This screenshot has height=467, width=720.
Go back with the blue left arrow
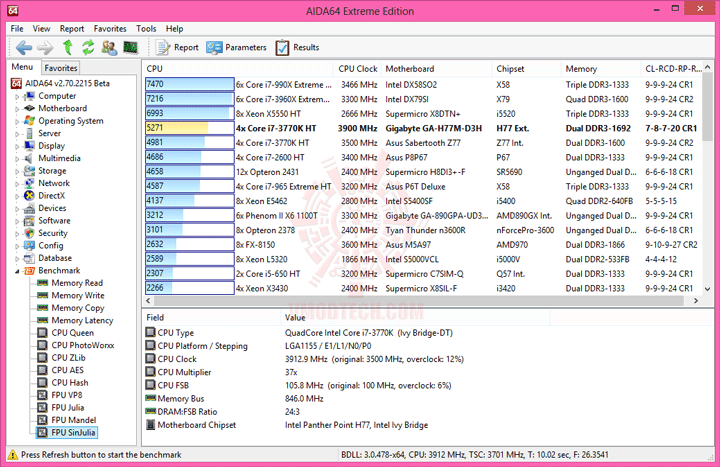(x=23, y=47)
